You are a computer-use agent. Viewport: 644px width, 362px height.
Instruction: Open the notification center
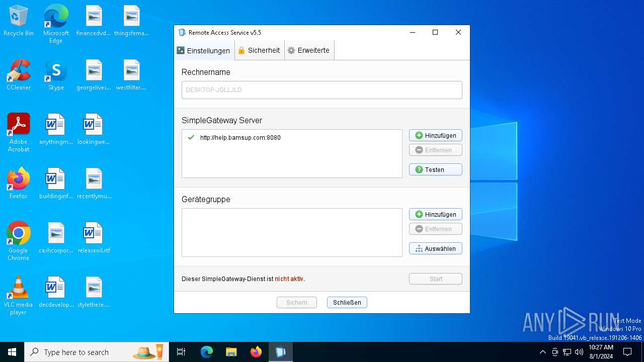pos(627,352)
